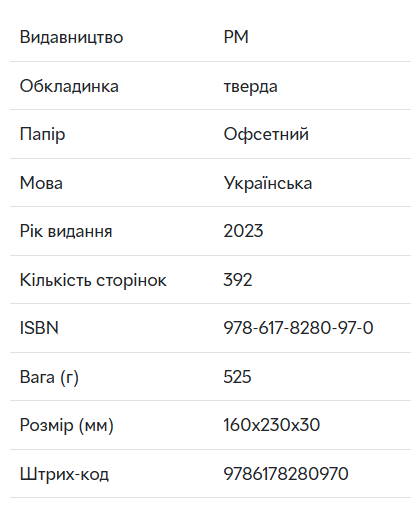Select the publisher value PM
Viewport: 411px width, 506px height.
[x=236, y=37]
